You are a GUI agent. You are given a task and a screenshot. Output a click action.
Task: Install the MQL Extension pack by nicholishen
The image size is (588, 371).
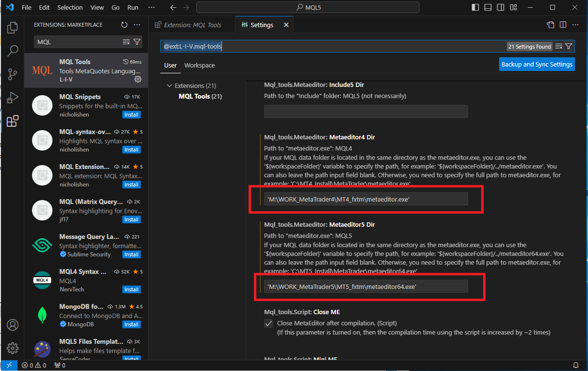(132, 185)
